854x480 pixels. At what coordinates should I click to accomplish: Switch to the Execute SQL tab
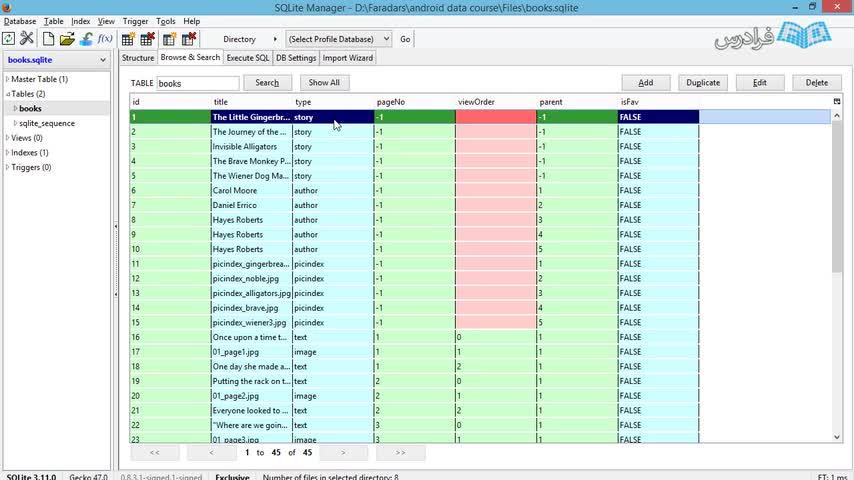click(248, 58)
